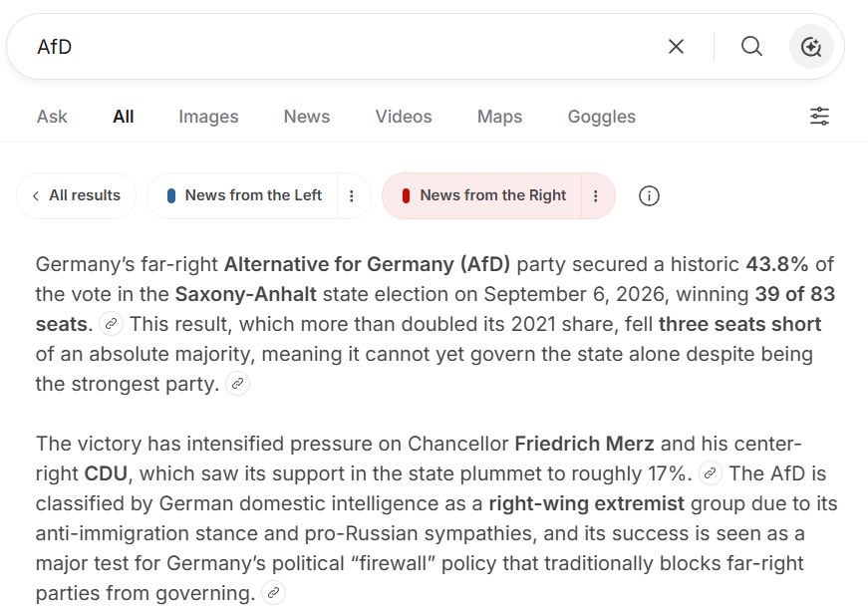868x616 pixels.
Task: Open the Videos tab
Action: click(404, 117)
